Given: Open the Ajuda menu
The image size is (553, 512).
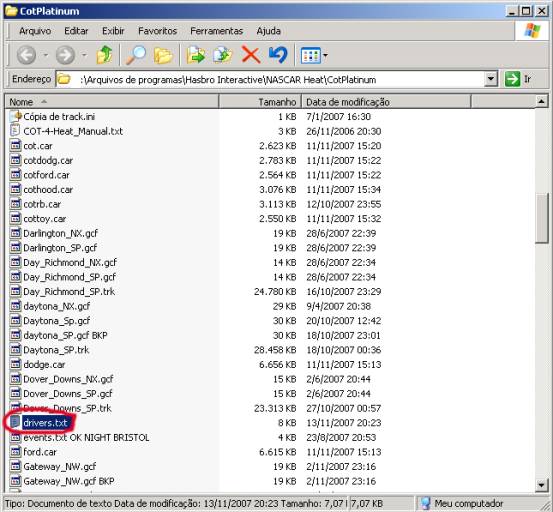Looking at the screenshot, I should coord(268,31).
